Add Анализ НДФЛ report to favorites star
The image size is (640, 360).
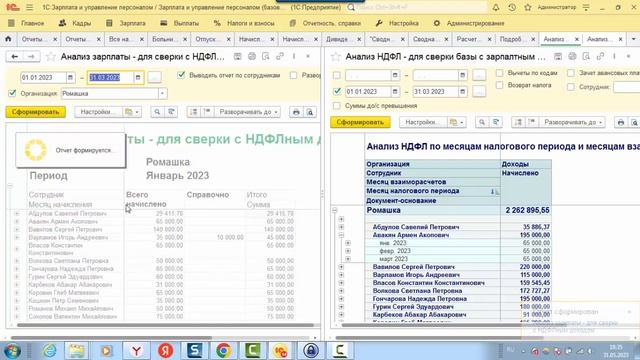click(335, 57)
